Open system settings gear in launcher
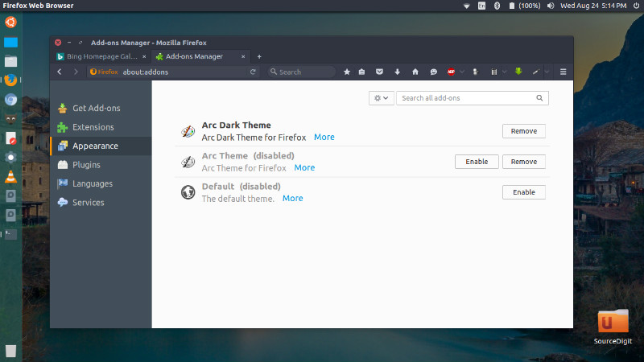Viewport: 644px width, 362px height. [x=10, y=157]
